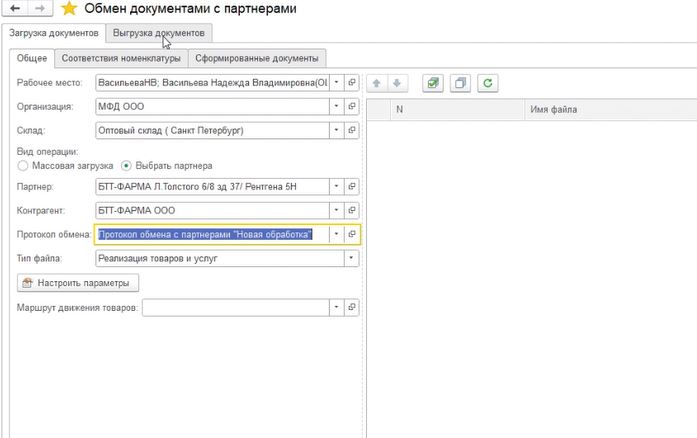Expand the Склад dropdown list
Viewport: 697px width, 438px height.
click(337, 130)
